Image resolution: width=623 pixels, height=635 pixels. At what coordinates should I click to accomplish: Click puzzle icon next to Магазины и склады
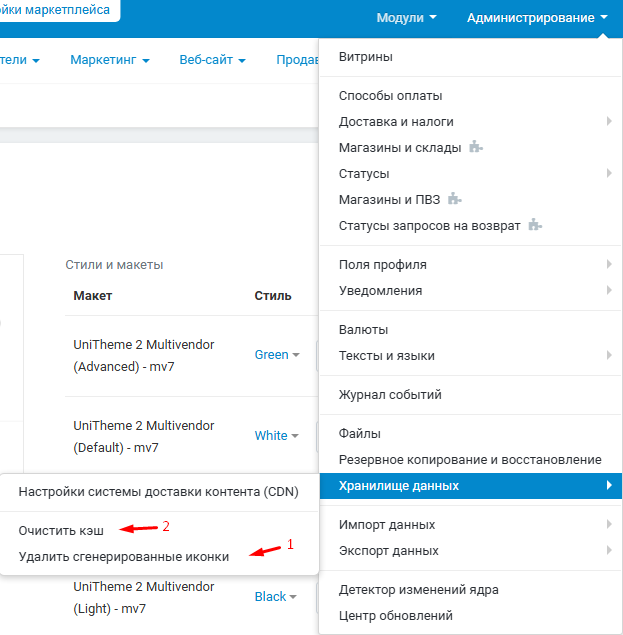[476, 147]
